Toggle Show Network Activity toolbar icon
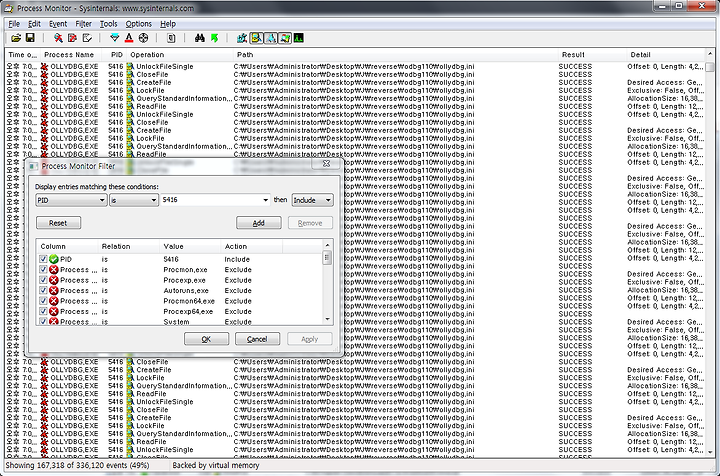 coord(271,38)
